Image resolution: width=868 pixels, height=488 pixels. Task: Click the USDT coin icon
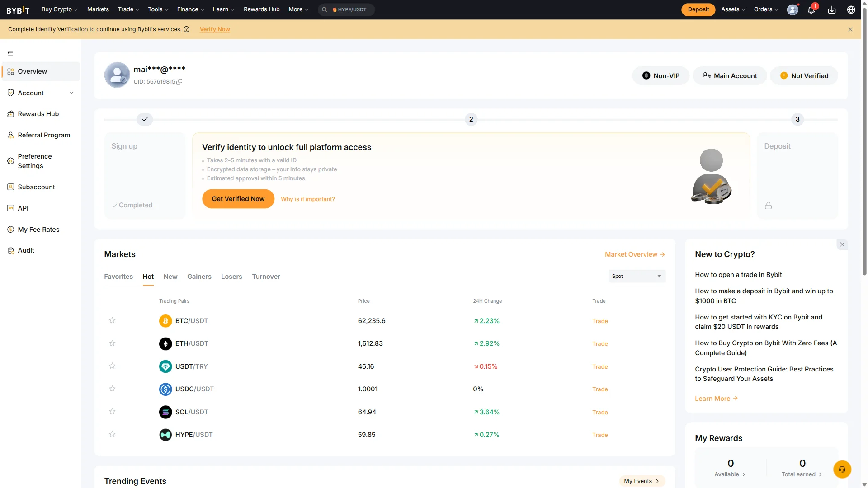click(x=165, y=366)
